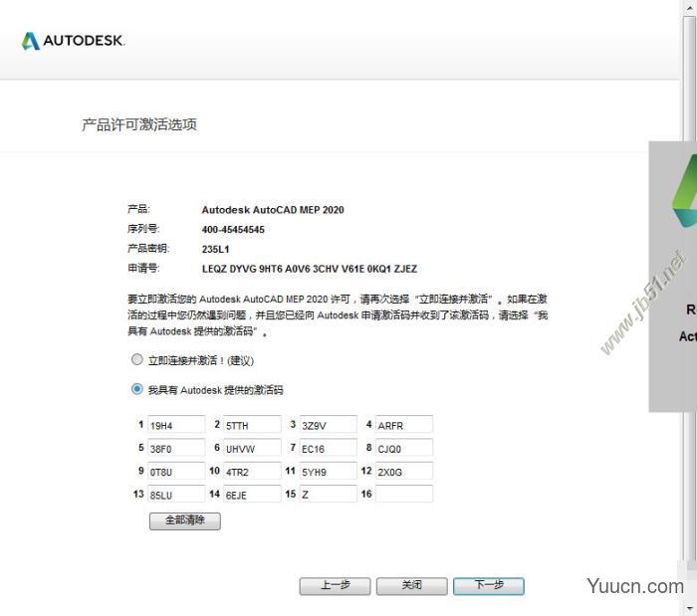Click activation code field 11 containing 5YH9
The height and width of the screenshot is (616, 697).
pos(328,471)
